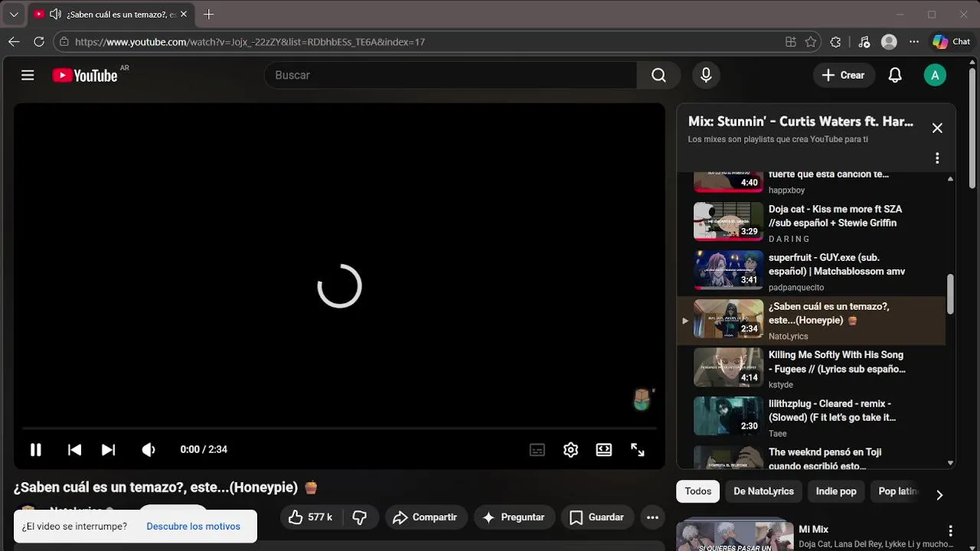980x551 pixels.
Task: Reload the browser page
Action: click(x=38, y=42)
